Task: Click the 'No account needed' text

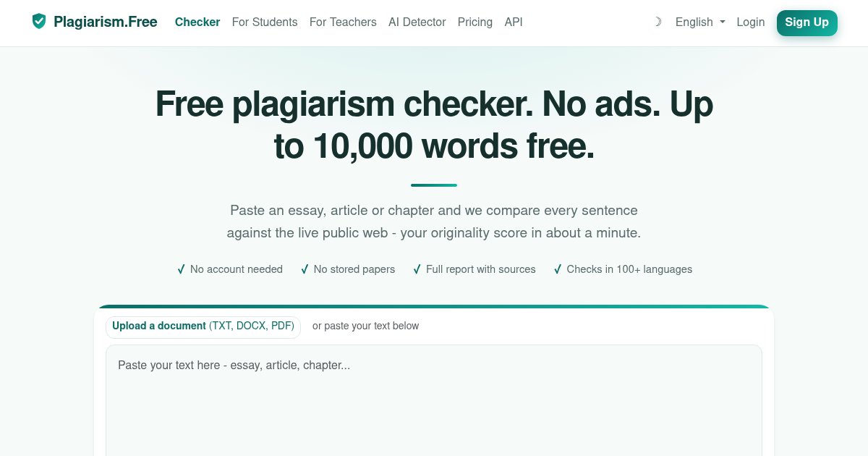Action: (x=237, y=269)
